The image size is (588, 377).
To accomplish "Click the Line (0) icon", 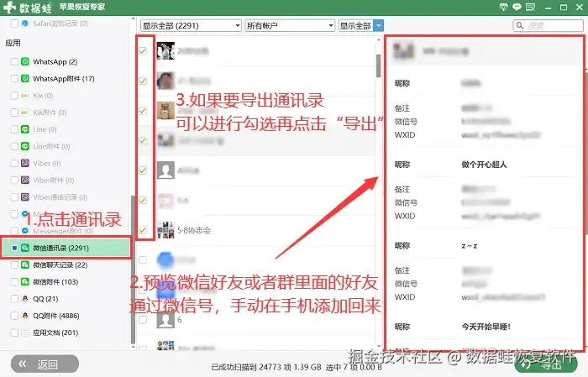I will [24, 129].
